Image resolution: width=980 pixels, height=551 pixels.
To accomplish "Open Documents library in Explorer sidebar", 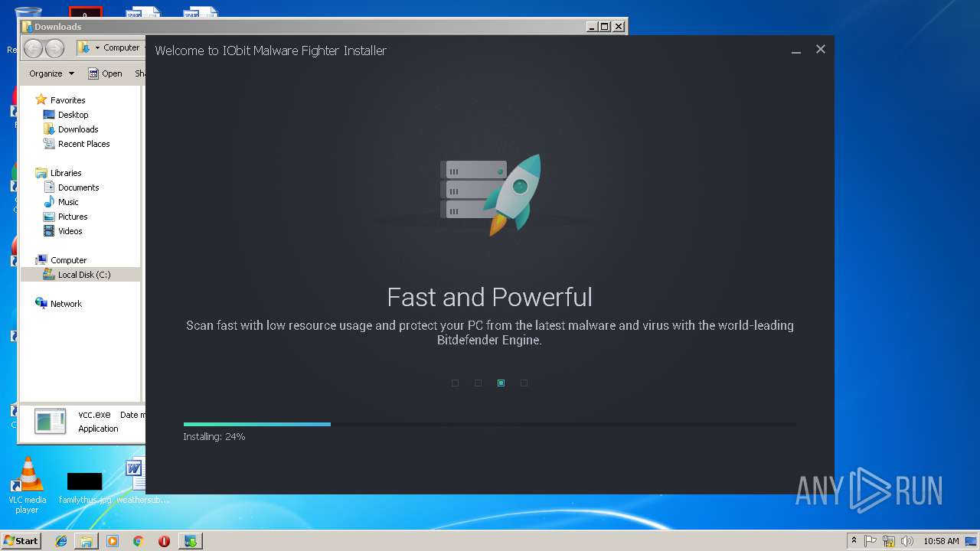I will coord(78,187).
